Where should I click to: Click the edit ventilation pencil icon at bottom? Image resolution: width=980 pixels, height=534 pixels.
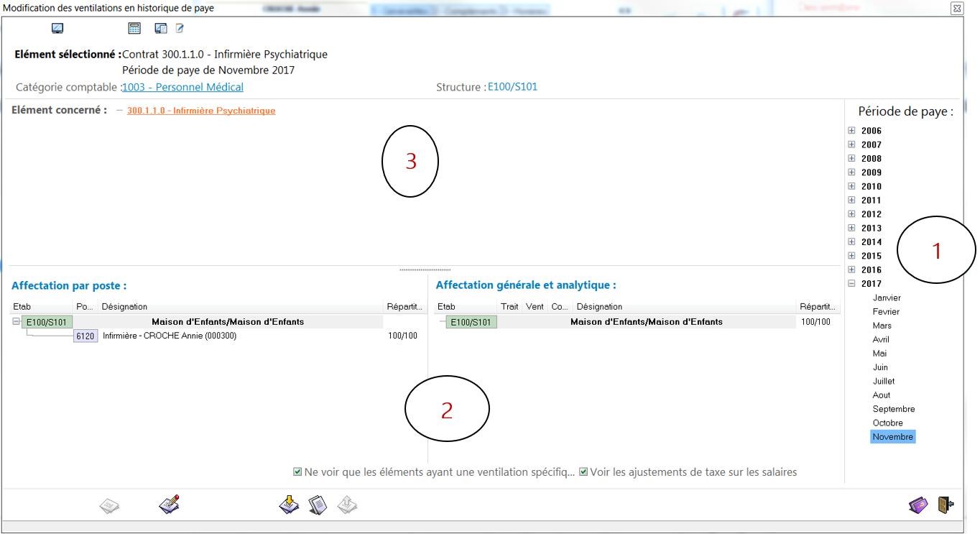169,505
